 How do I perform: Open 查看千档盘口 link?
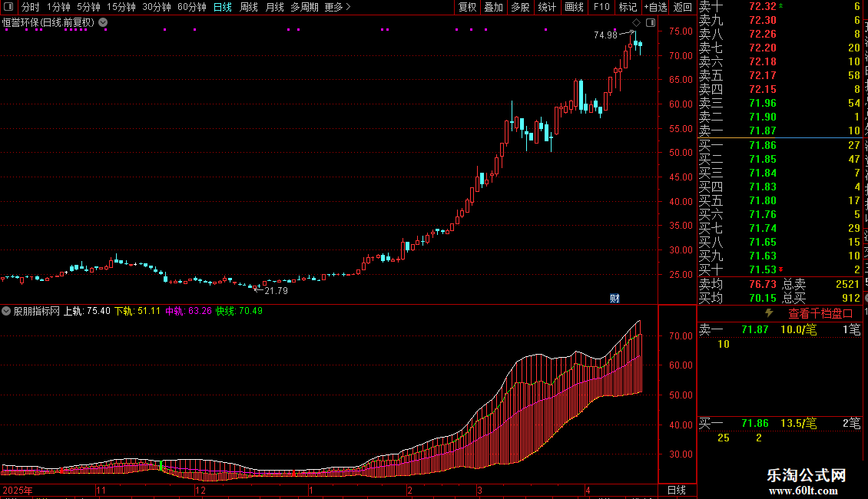pos(820,314)
